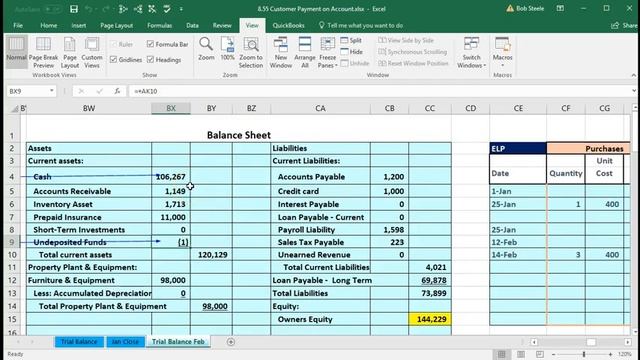The width and height of the screenshot is (640, 360).
Task: Open the Page Layout ribbon tab
Action: point(116,25)
